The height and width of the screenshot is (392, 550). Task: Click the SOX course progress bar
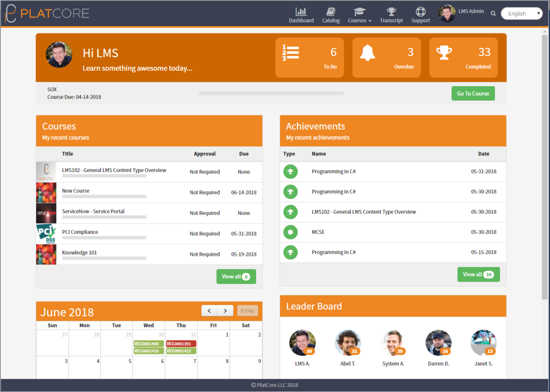pyautogui.click(x=271, y=94)
